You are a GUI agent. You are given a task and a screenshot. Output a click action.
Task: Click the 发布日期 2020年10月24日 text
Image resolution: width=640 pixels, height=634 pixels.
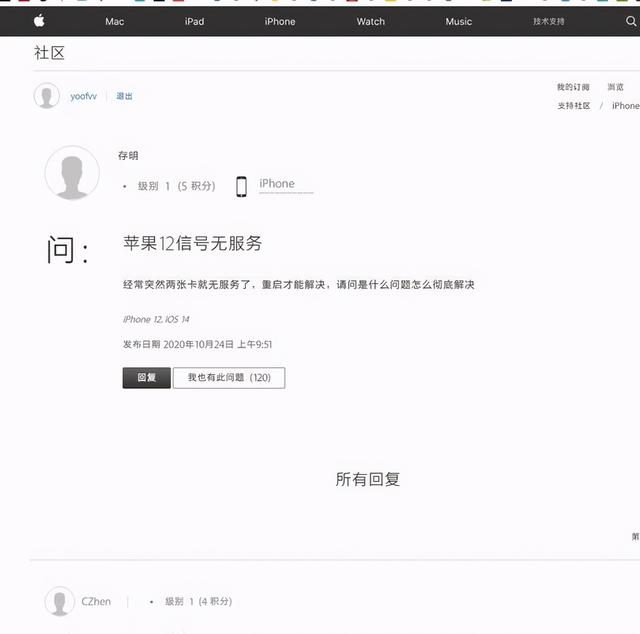click(197, 345)
